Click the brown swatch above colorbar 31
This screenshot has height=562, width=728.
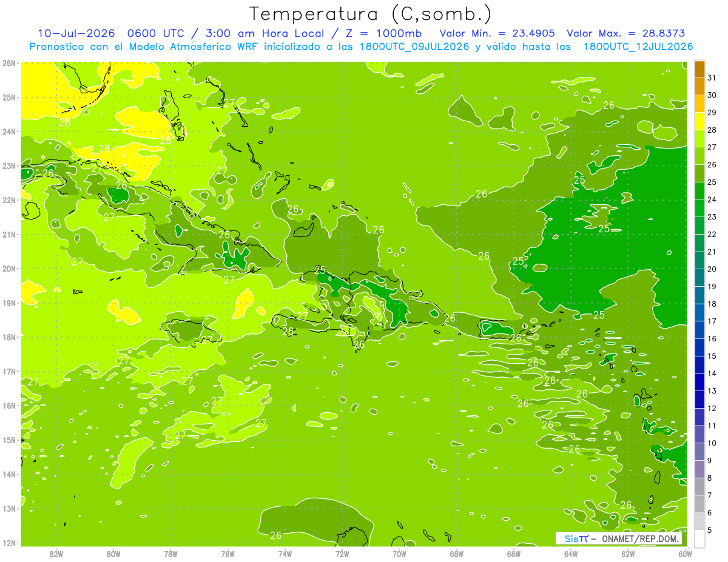click(699, 70)
